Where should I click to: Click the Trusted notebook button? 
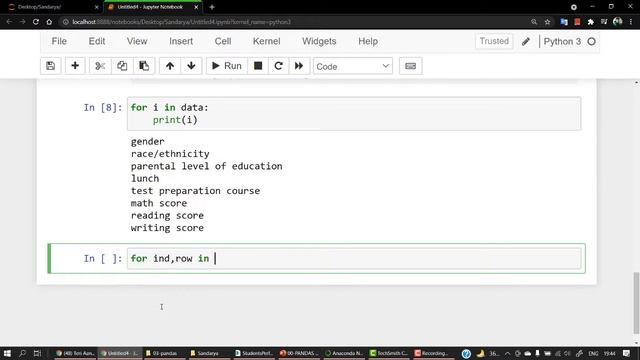pyautogui.click(x=494, y=41)
